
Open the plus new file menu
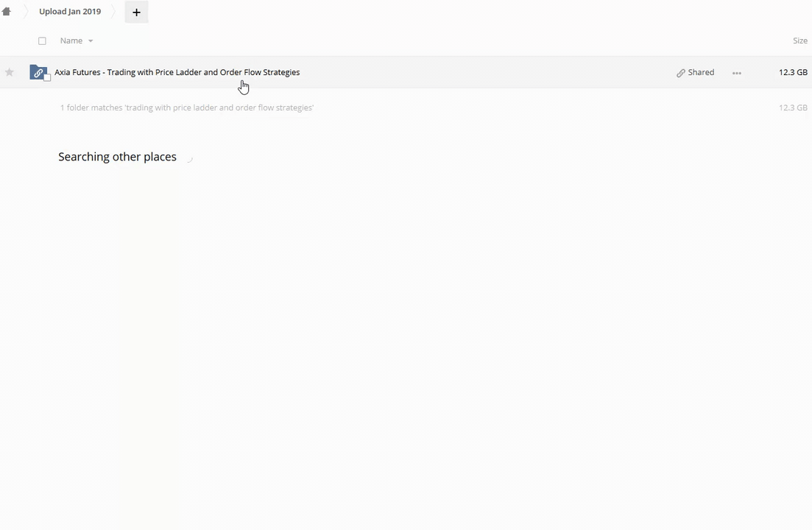point(136,12)
